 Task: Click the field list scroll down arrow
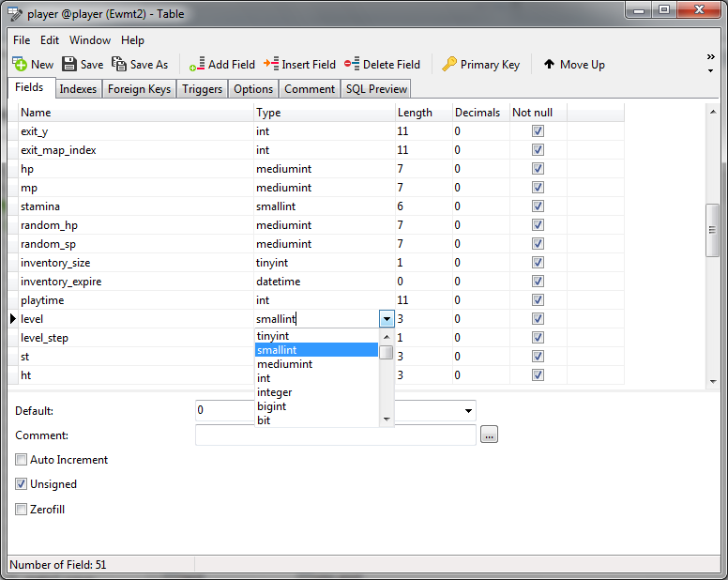(x=713, y=382)
